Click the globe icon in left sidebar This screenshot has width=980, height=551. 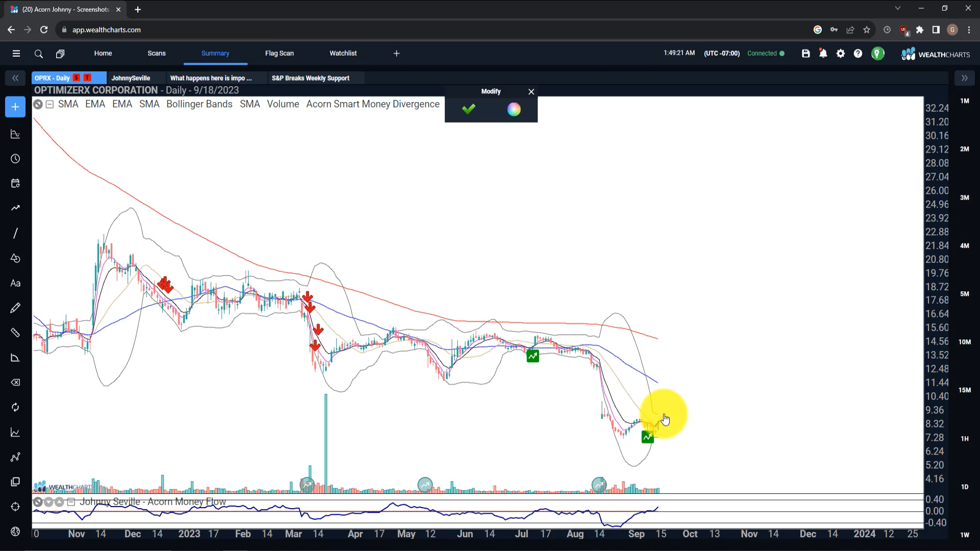pyautogui.click(x=15, y=532)
